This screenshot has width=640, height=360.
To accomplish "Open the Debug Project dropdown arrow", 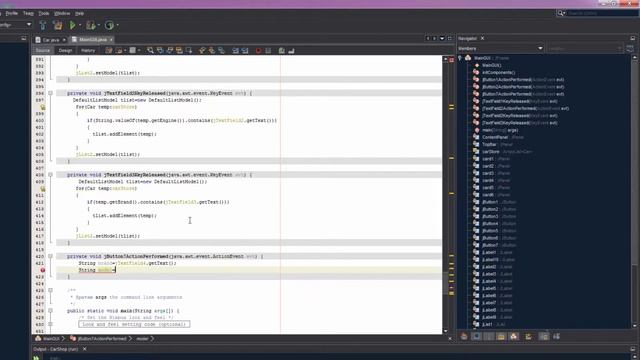I will (99, 25).
